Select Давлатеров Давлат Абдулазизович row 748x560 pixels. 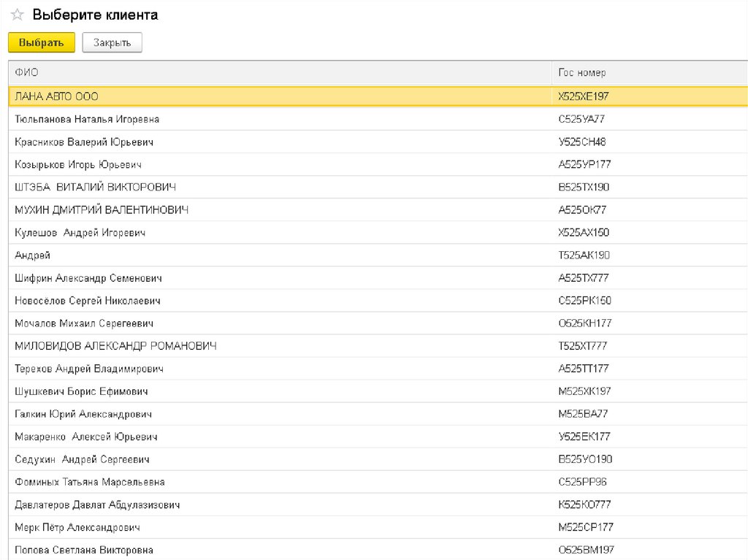point(97,505)
